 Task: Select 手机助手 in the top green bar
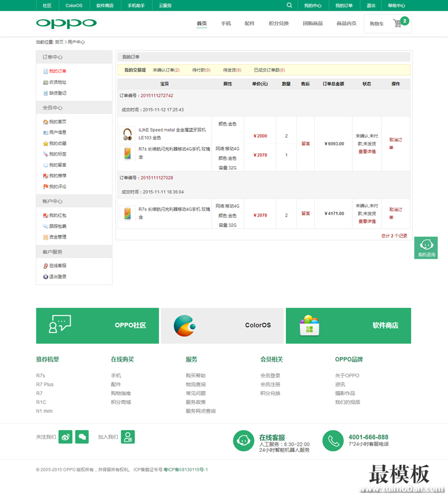136,6
